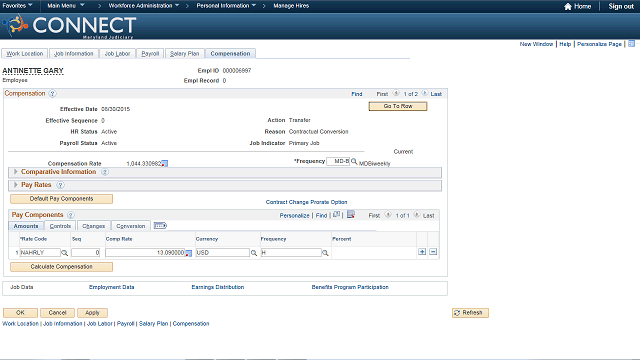Go to the Home icon
Viewport: 640px width, 360px height.
(568, 6)
